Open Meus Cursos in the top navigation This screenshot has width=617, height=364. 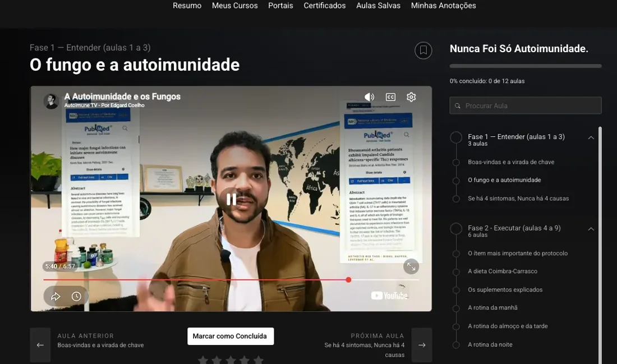coord(235,6)
